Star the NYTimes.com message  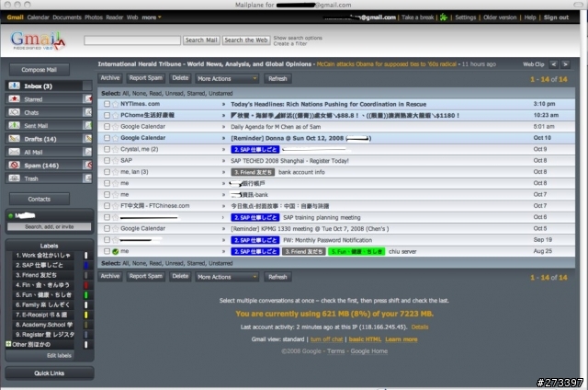click(116, 104)
